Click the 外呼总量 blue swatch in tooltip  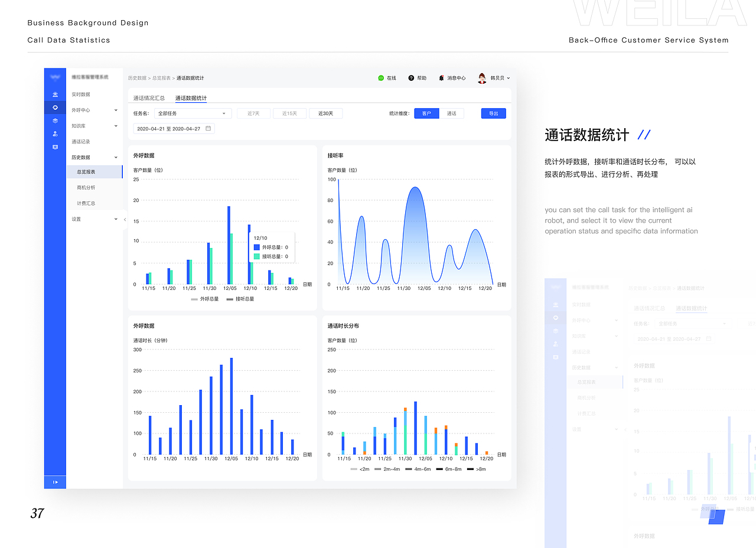point(256,247)
